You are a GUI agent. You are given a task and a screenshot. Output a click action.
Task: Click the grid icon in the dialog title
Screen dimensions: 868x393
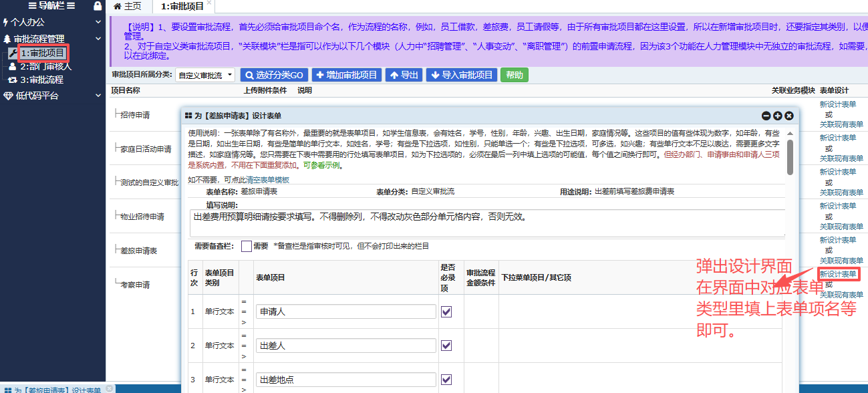(x=188, y=116)
